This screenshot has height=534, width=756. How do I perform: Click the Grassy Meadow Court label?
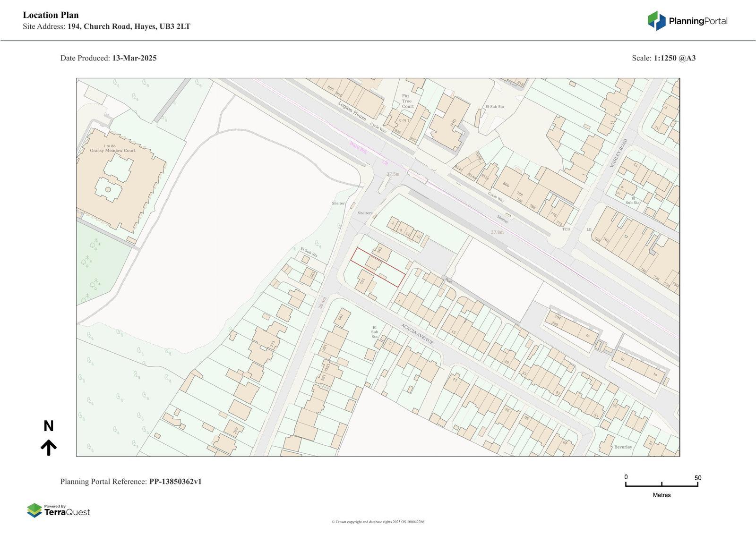coord(112,150)
